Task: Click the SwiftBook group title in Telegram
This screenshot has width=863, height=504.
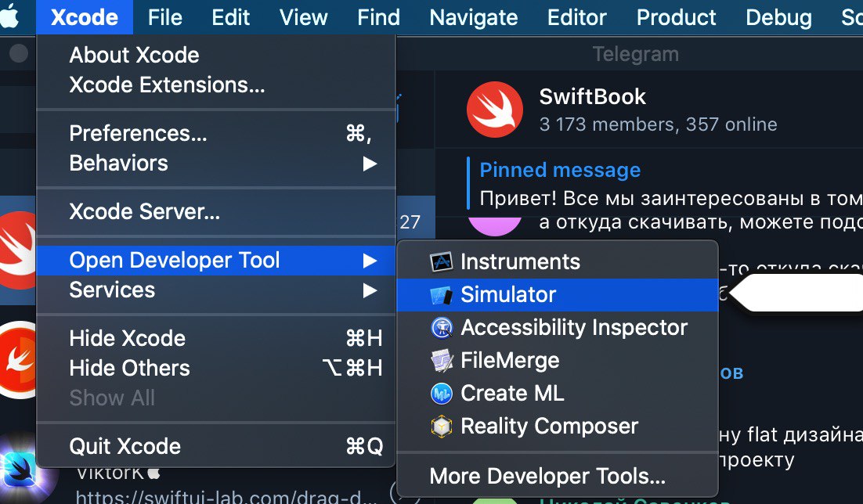Action: point(592,97)
